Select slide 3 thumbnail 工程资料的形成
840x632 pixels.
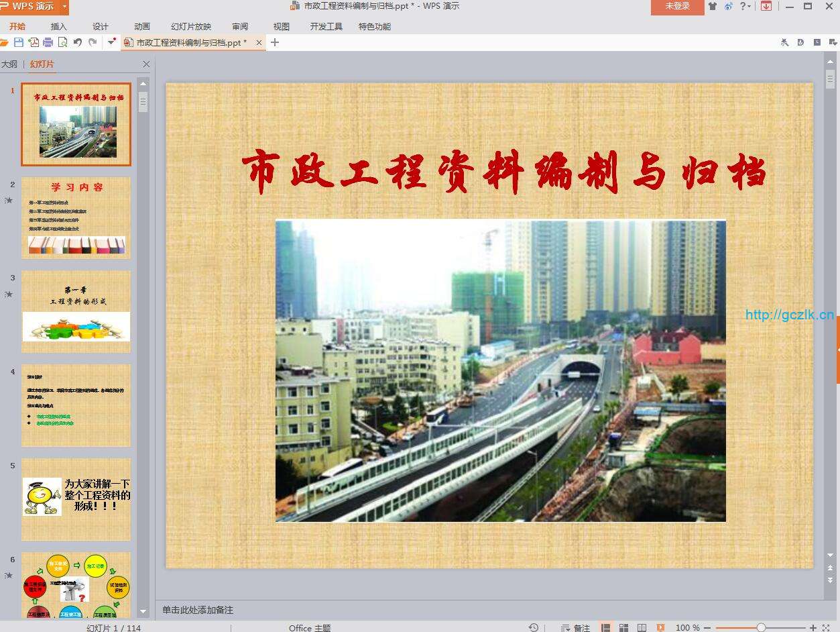tap(76, 311)
